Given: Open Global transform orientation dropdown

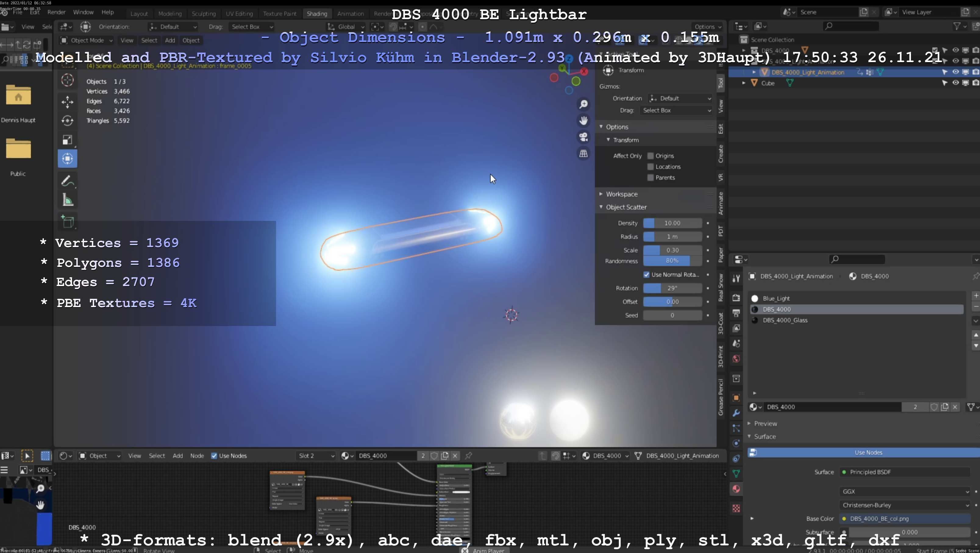Looking at the screenshot, I should pos(346,27).
